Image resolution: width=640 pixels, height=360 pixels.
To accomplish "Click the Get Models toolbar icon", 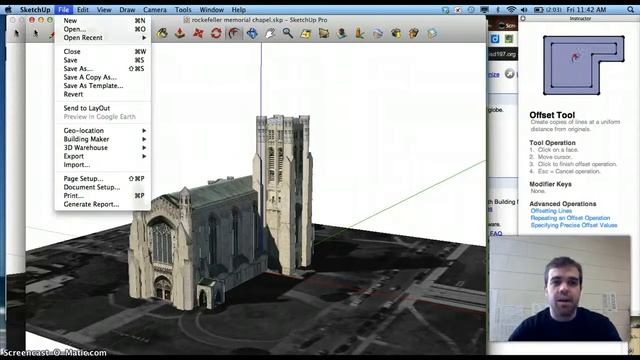I will point(396,33).
